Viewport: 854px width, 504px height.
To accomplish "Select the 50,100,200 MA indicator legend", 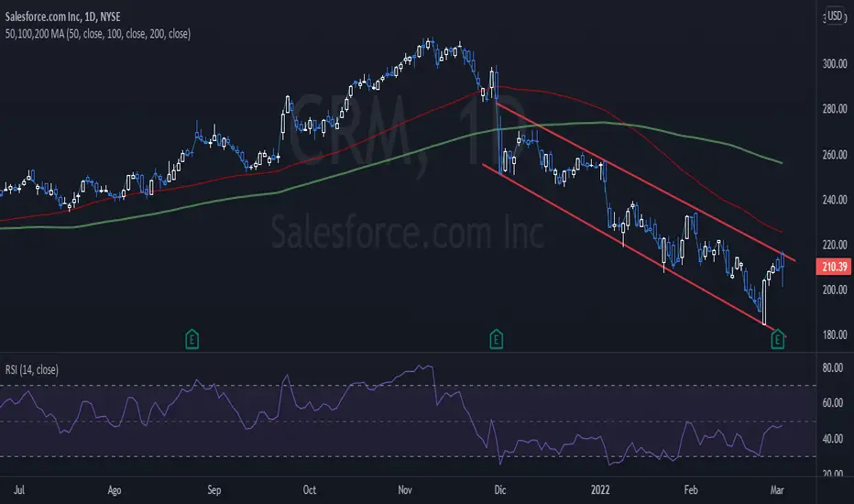I will tap(97, 34).
